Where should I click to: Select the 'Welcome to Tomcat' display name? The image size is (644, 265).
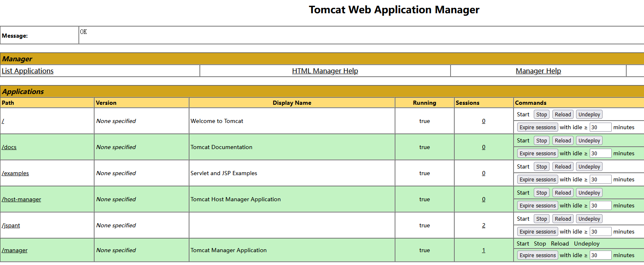[x=217, y=121]
